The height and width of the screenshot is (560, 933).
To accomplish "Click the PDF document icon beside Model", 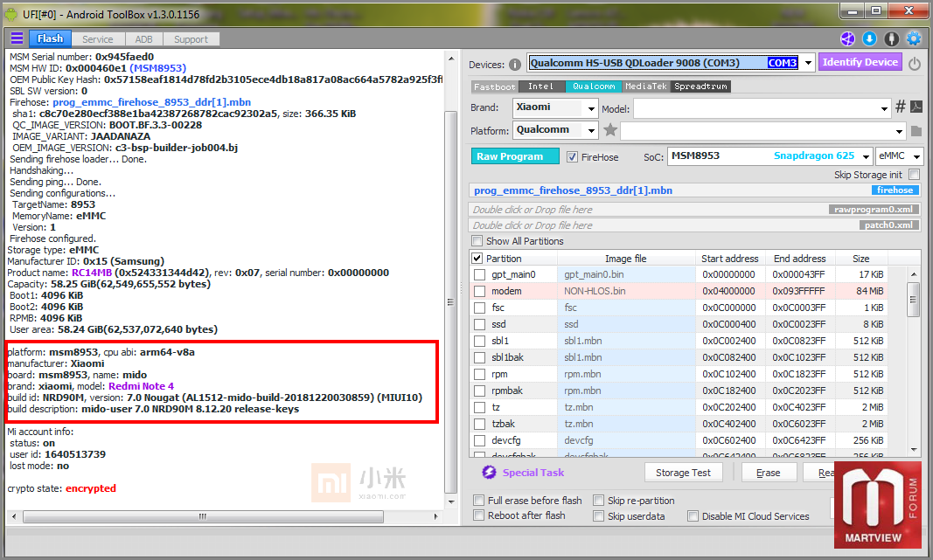I will point(916,107).
